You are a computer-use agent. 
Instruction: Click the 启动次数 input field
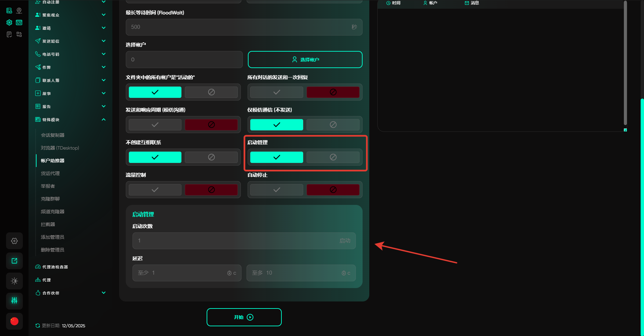[235, 241]
